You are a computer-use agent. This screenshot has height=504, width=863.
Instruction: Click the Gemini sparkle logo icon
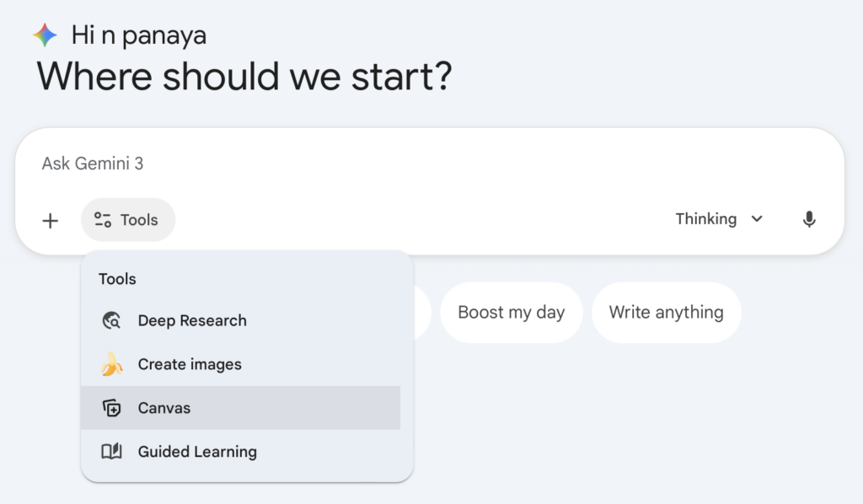point(44,34)
